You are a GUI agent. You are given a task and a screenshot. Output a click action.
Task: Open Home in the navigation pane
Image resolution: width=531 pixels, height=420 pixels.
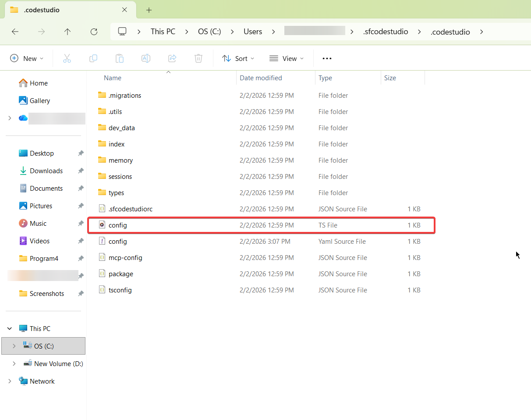[33, 83]
